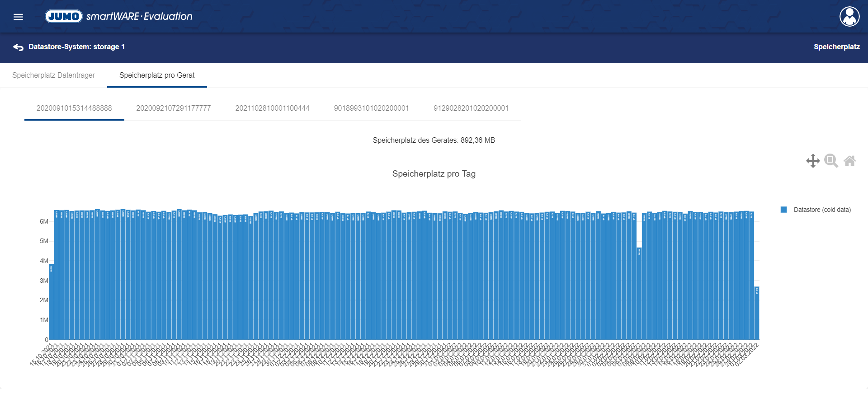
Task: Click the JUMO smartWARE logo
Action: [x=118, y=16]
